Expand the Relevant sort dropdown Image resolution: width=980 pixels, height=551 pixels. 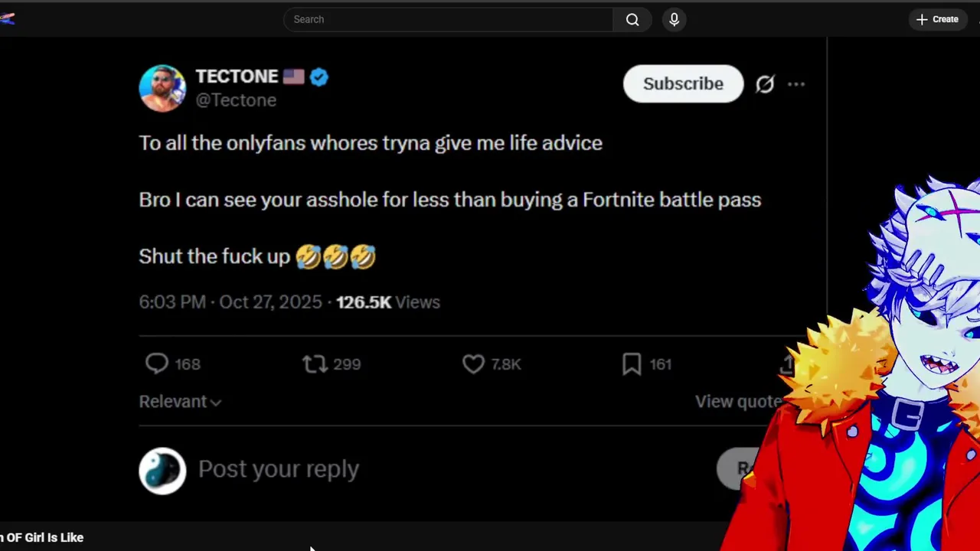180,402
